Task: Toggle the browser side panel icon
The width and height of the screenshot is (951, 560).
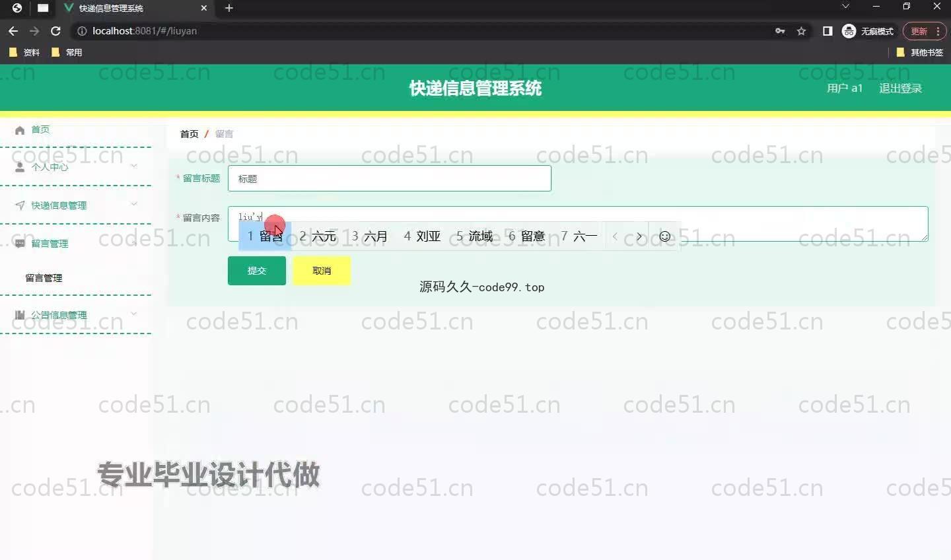Action: click(x=828, y=31)
